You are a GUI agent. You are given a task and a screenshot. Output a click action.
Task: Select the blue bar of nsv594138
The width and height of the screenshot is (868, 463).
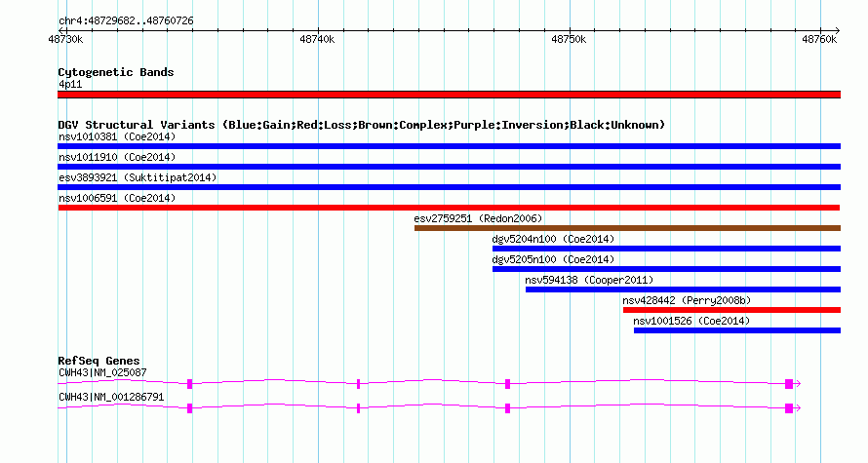pos(683,289)
